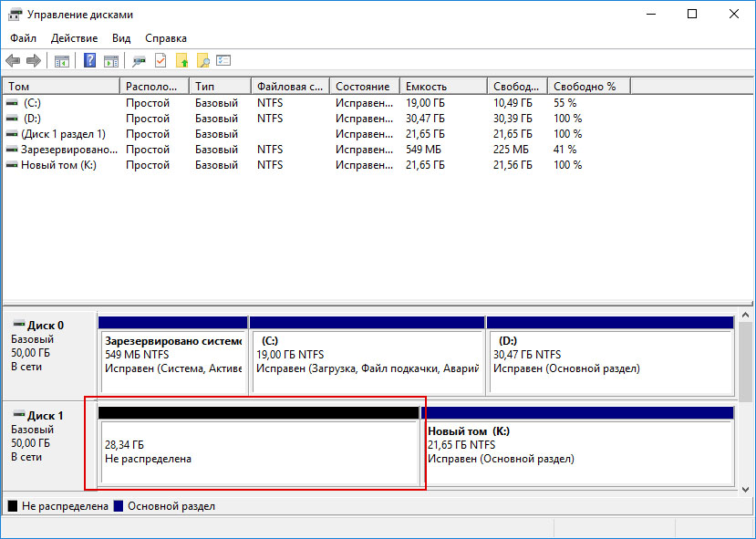The width and height of the screenshot is (756, 539).
Task: Open the Файл menu
Action: [23, 38]
